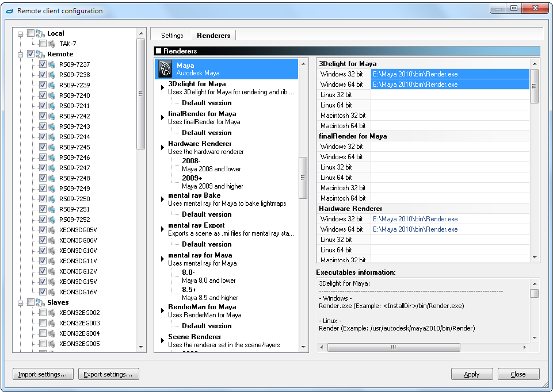Click the computer icon beside XEON32EG004
Screen dimensions: 553x392
pos(52,333)
